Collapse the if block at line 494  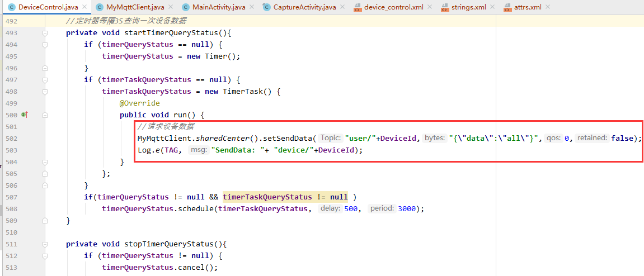(x=45, y=44)
